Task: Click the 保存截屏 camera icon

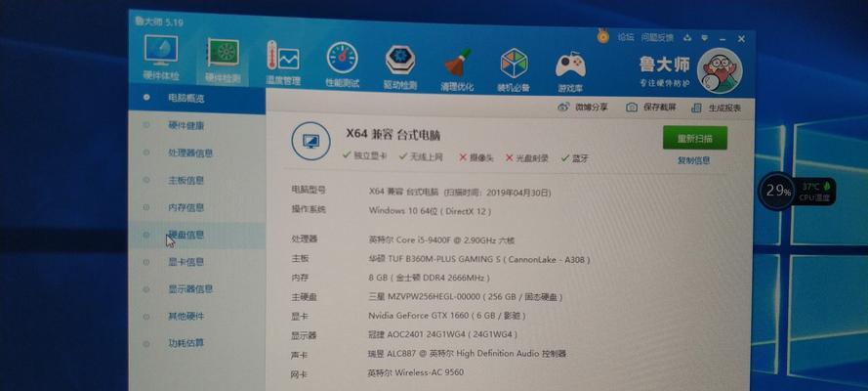Action: [632, 108]
